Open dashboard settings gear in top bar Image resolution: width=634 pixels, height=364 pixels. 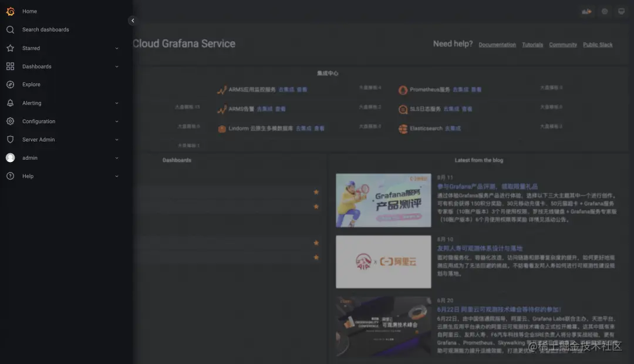click(x=605, y=11)
